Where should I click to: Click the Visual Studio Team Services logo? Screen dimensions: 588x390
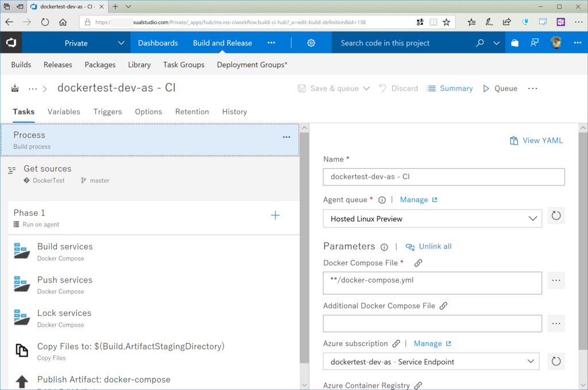[11, 43]
